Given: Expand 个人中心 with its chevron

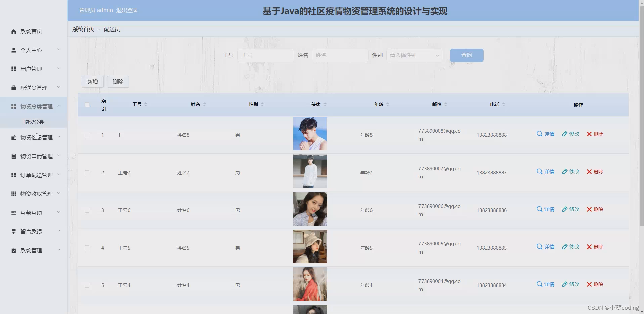Looking at the screenshot, I should 59,50.
